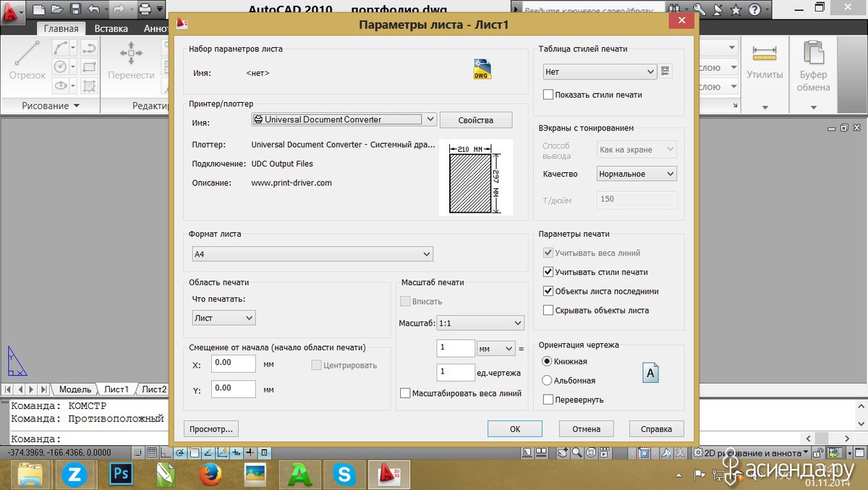The height and width of the screenshot is (490, 868).
Task: Open the printer name dropdown
Action: (x=344, y=119)
